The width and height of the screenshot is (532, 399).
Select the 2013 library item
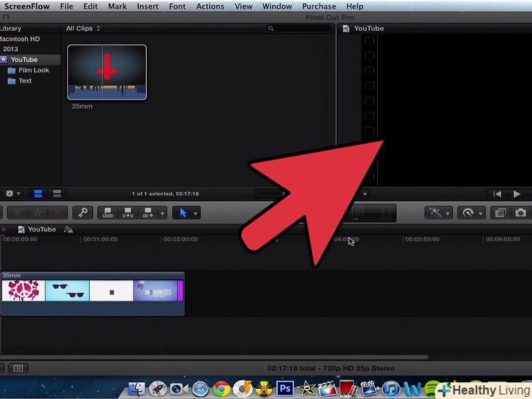coord(10,49)
